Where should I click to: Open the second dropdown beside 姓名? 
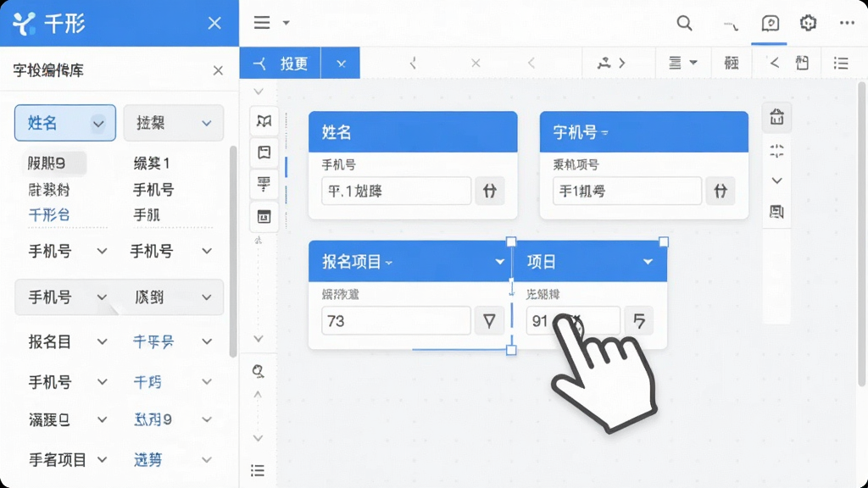click(173, 123)
